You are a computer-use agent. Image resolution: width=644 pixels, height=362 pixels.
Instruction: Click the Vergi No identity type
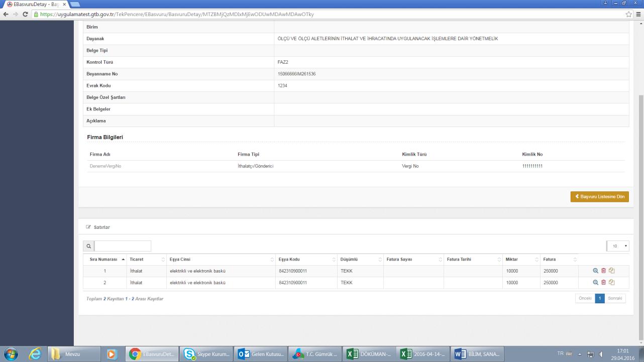(410, 166)
